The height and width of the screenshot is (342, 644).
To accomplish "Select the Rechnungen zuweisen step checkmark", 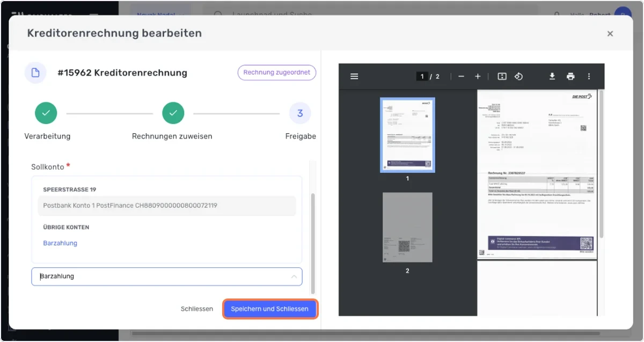I will point(173,113).
